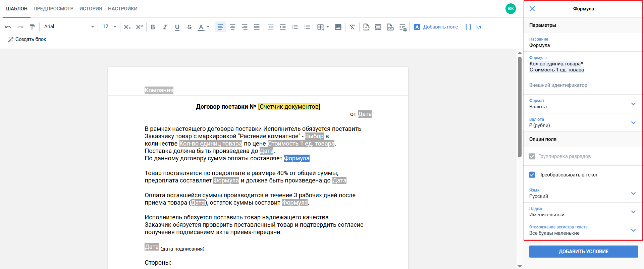Select the Формула field after предоплата составляет
Image resolution: width=644 pixels, height=269 pixels.
tap(226, 180)
